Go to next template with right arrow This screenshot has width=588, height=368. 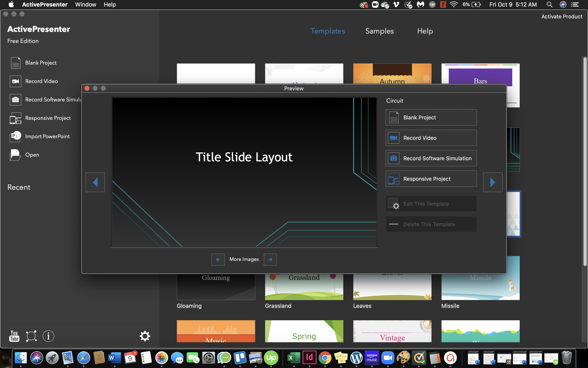click(x=493, y=182)
